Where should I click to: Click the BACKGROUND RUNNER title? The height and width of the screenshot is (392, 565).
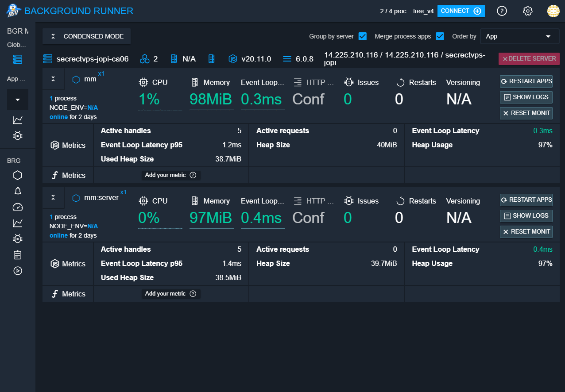coord(79,11)
